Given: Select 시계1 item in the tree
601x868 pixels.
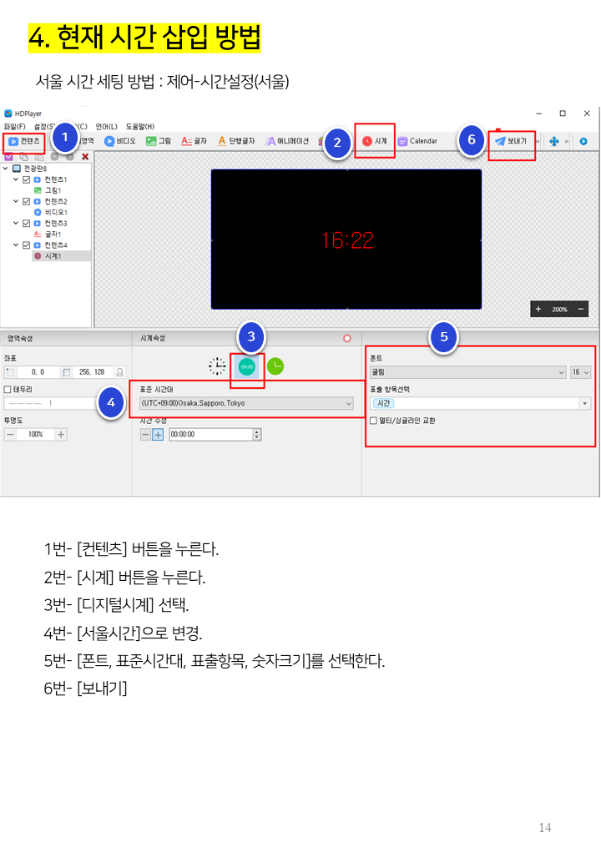Looking at the screenshot, I should coord(53,256).
